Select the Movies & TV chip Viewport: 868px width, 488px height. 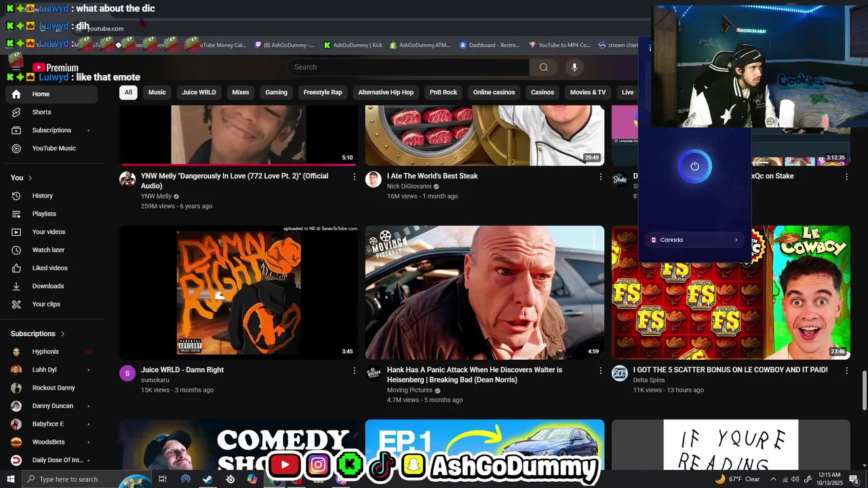(x=588, y=92)
